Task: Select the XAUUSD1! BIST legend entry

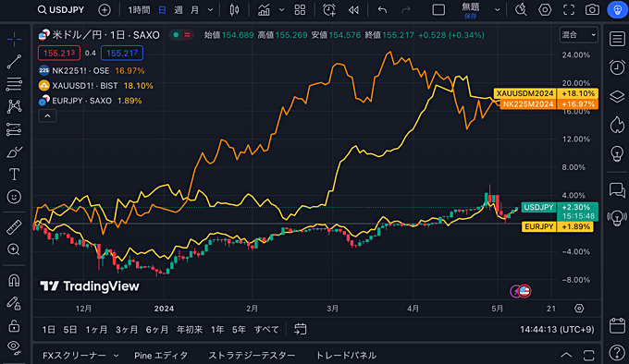Action: (95, 86)
